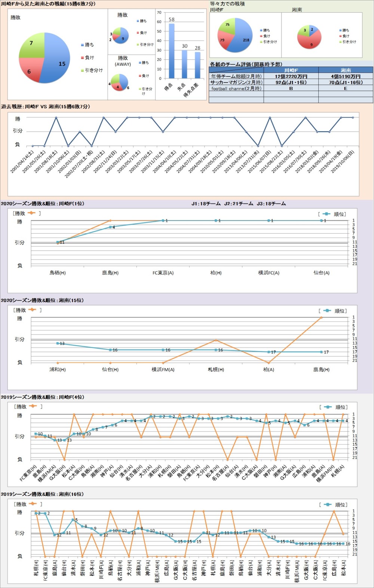Click the 12億2220万円 salary cell
Screen dimensions: 374x588
pyautogui.click(x=291, y=76)
